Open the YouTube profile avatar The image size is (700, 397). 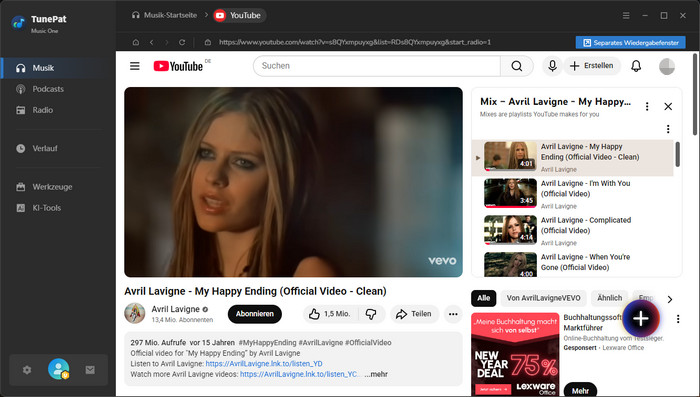(667, 66)
